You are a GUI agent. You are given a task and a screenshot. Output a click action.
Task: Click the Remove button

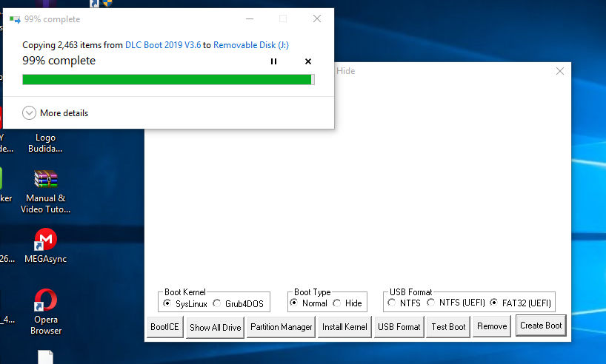(492, 326)
